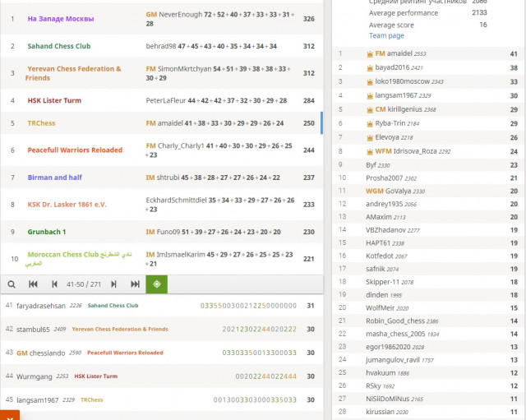Screen dimensions: 526x420
Task: Click Peacefull Warriors Reloaded tag beside chessiando
Action: [x=125, y=353]
